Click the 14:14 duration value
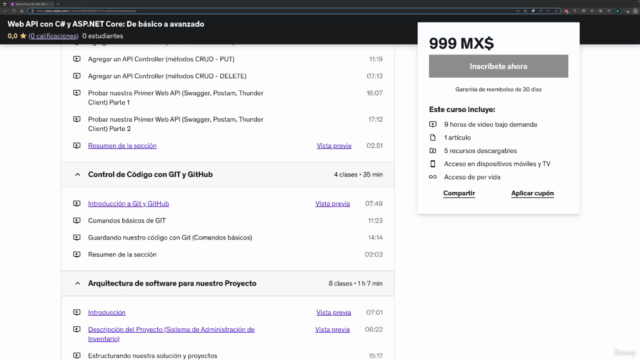 pos(375,238)
